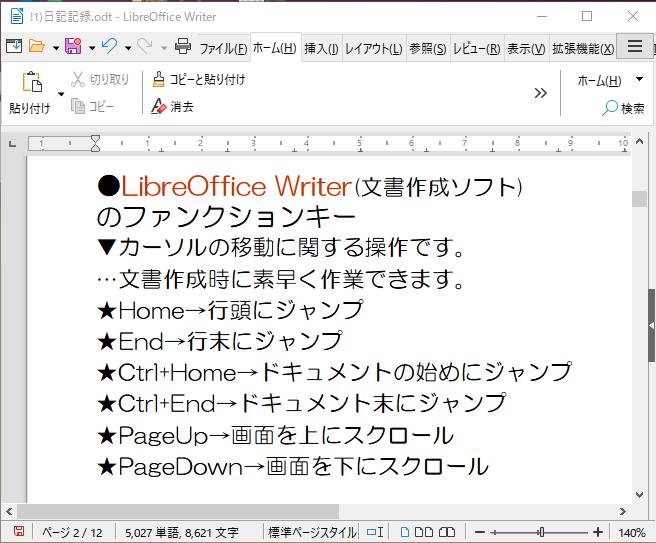
Task: Click the red LibreOffice Writer heading text
Action: pos(236,186)
